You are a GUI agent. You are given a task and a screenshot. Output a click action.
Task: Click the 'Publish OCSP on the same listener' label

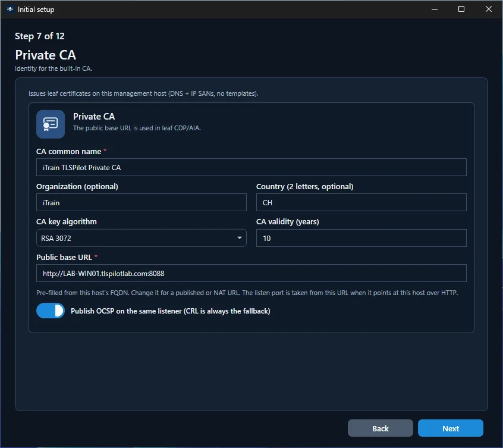click(x=170, y=311)
